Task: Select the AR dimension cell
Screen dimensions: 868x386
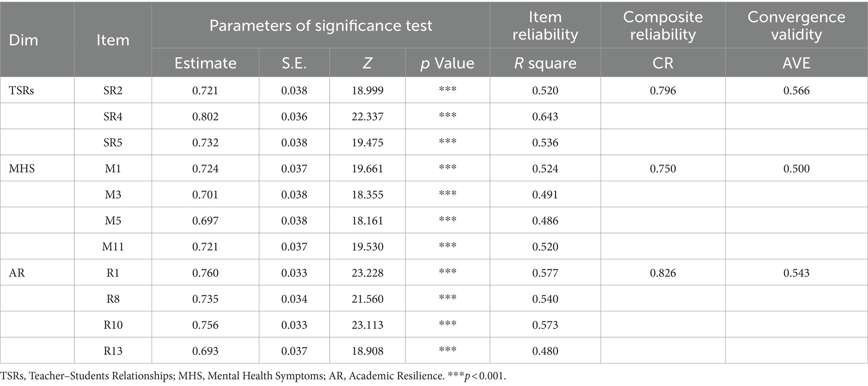Action: 17,273
